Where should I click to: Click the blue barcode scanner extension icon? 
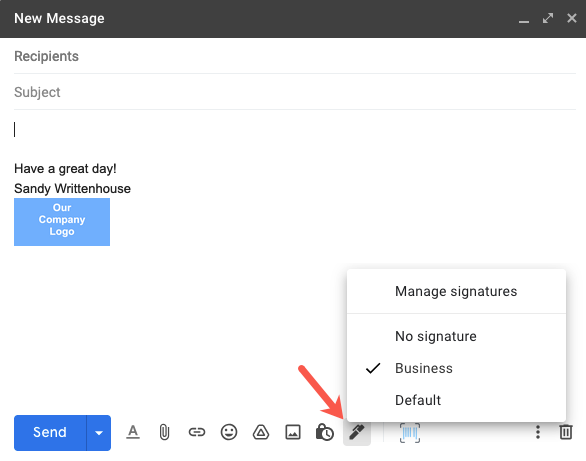410,433
